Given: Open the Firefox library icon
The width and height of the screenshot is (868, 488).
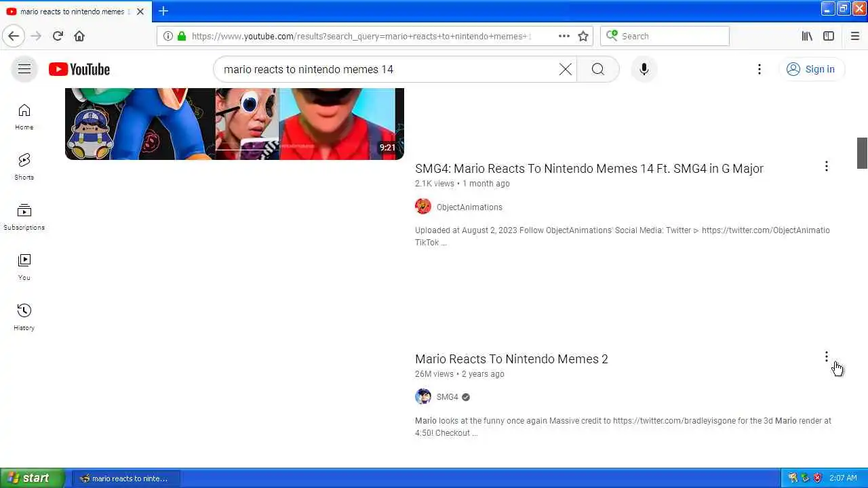Looking at the screenshot, I should (807, 36).
